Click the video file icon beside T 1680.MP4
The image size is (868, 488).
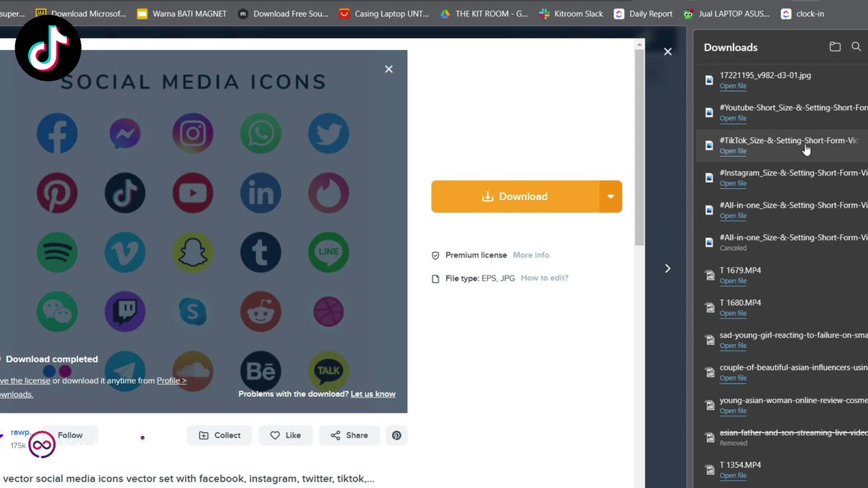(710, 307)
